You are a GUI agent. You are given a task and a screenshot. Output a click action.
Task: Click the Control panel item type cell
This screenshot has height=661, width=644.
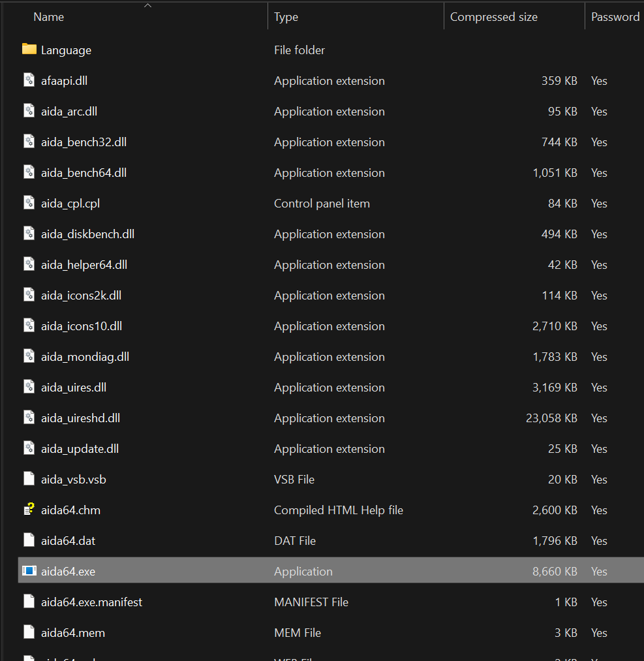pos(322,204)
